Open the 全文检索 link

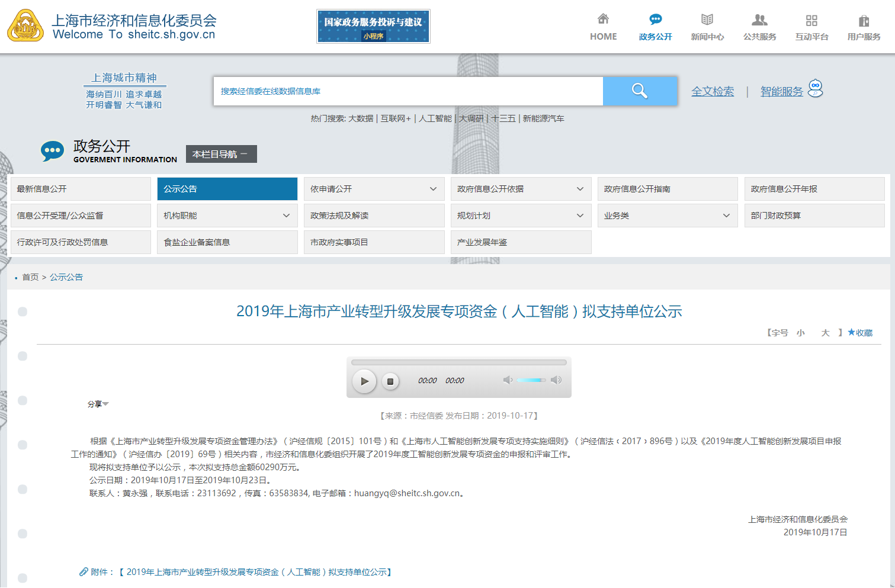713,91
